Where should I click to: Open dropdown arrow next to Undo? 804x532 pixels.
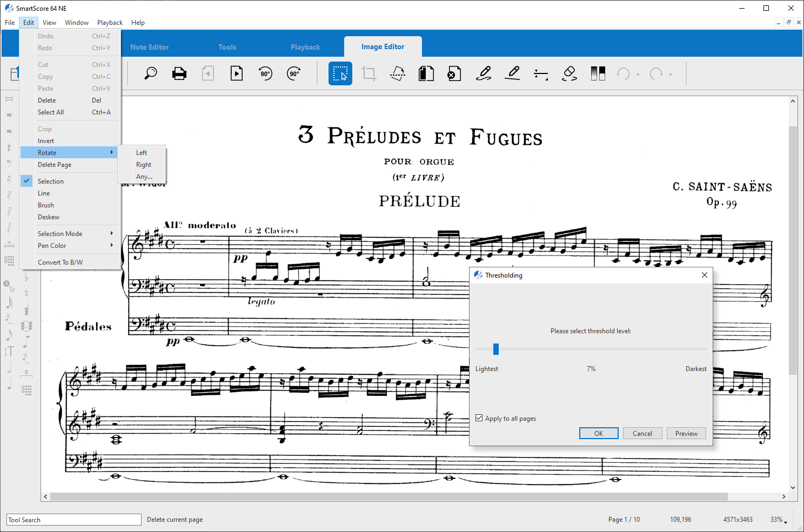638,75
